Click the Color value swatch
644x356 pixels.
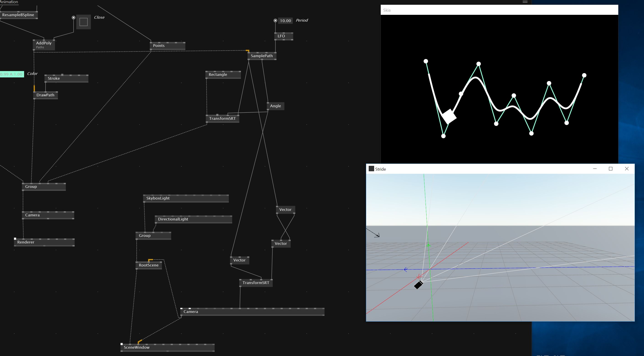11,74
